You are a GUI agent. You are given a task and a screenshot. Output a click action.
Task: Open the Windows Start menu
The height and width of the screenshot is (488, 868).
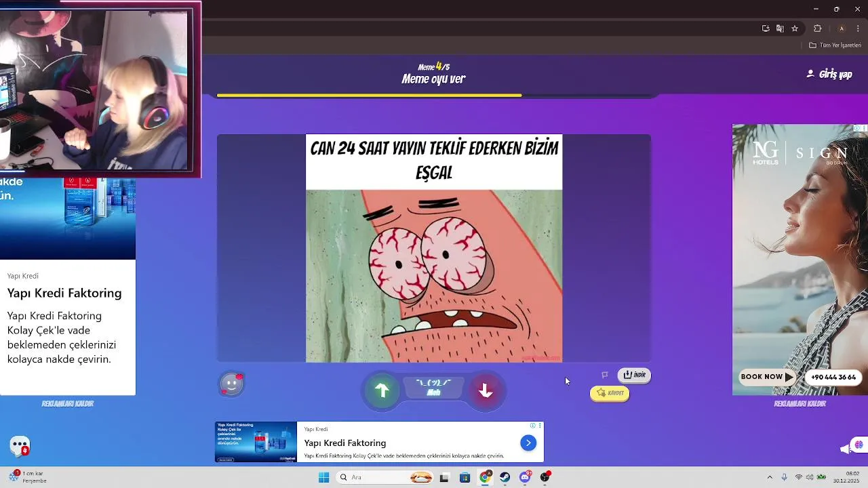point(323,477)
